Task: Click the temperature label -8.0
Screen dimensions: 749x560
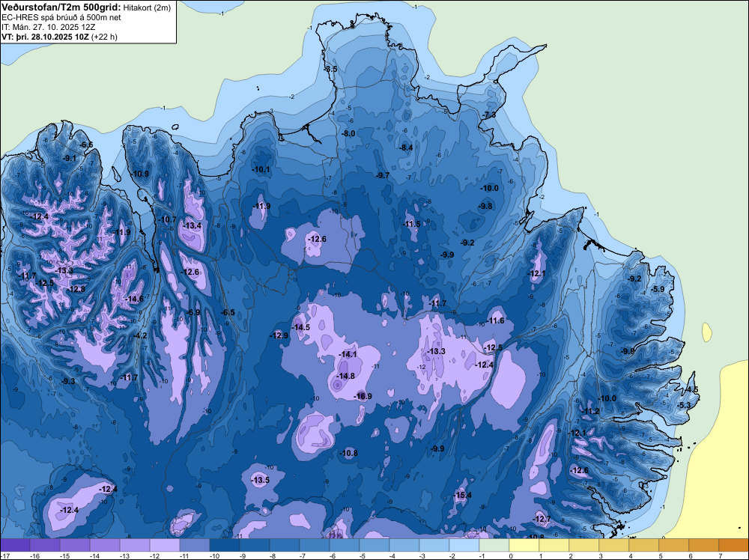Action: 348,134
